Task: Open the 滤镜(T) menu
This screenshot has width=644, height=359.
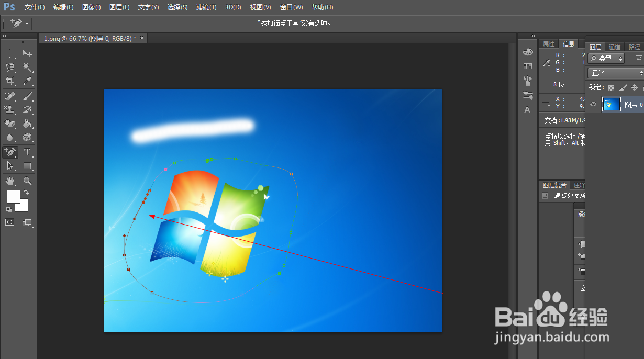Action: (x=206, y=7)
